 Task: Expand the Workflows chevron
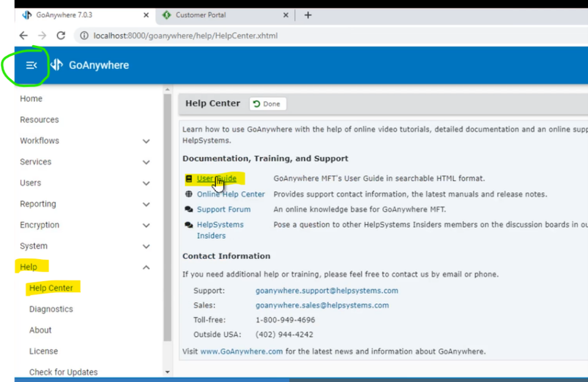tap(146, 141)
